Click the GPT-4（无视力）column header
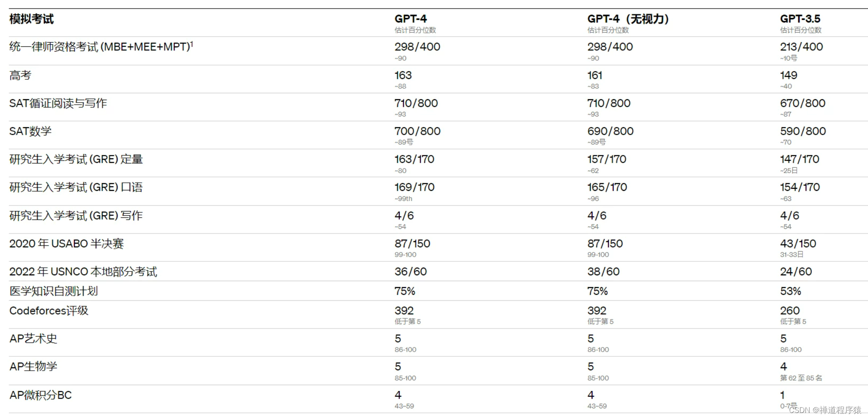This screenshot has width=868, height=418. click(628, 19)
